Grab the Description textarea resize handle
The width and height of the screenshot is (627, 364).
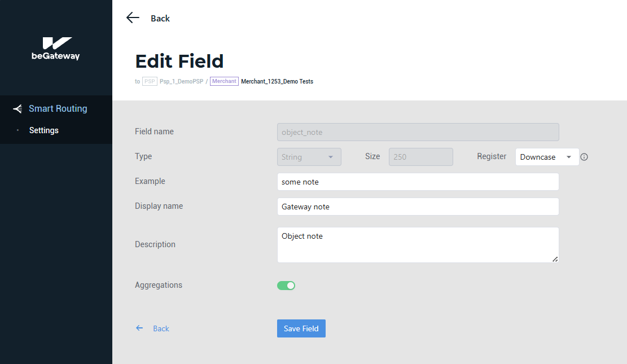point(555,259)
